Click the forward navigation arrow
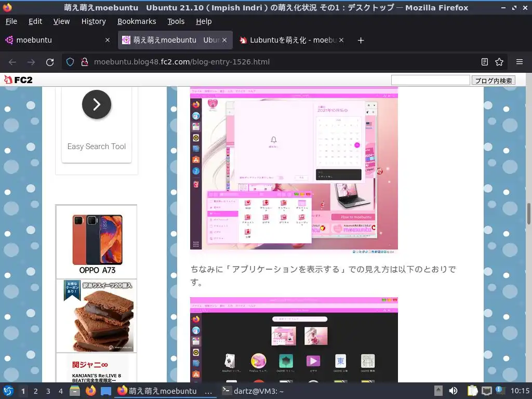The image size is (532, 399). pyautogui.click(x=31, y=62)
